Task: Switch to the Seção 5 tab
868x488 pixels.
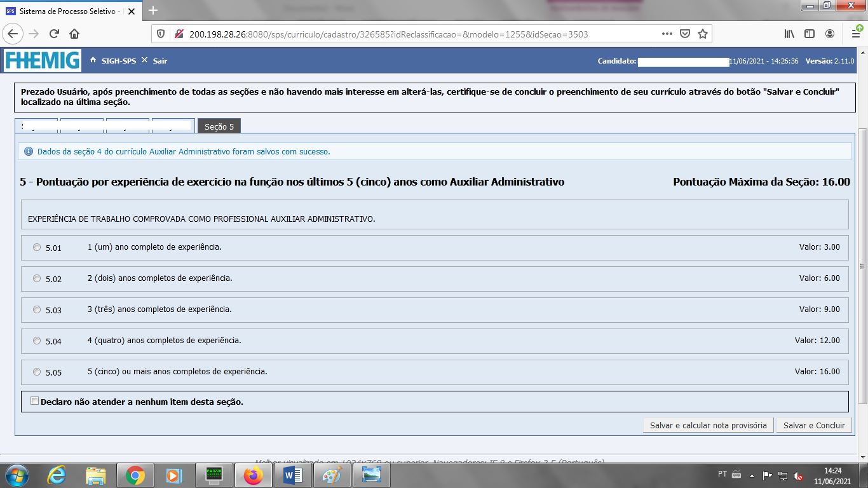Action: tap(219, 126)
